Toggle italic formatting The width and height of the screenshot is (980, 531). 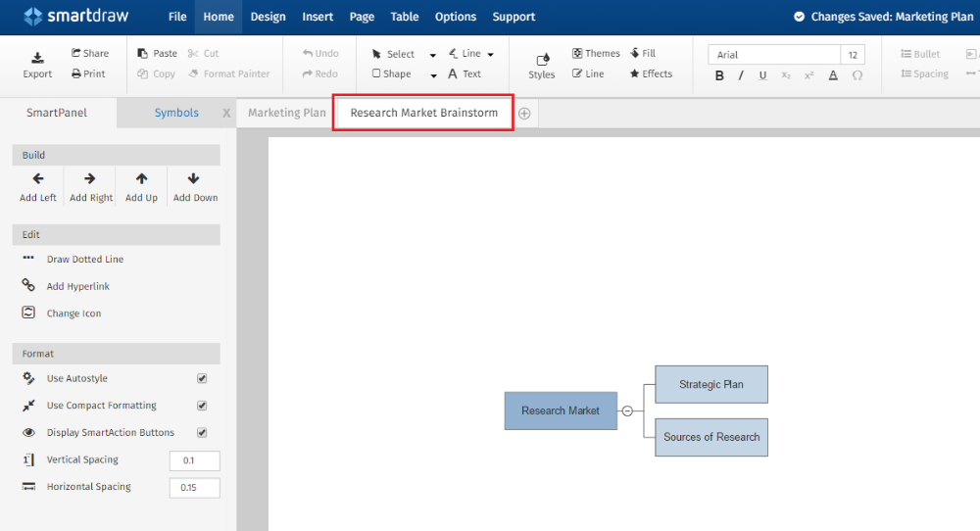click(741, 75)
